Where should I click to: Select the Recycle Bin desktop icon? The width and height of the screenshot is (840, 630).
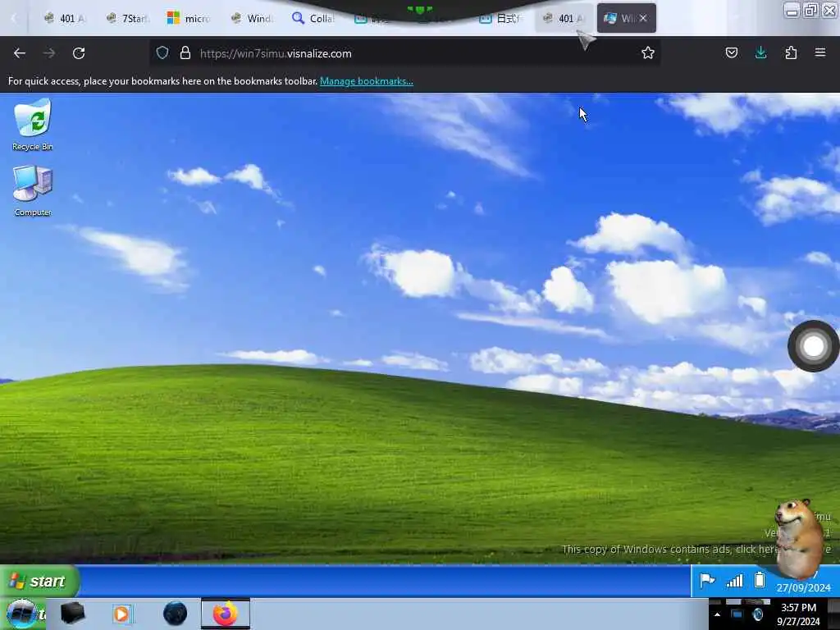click(x=33, y=125)
